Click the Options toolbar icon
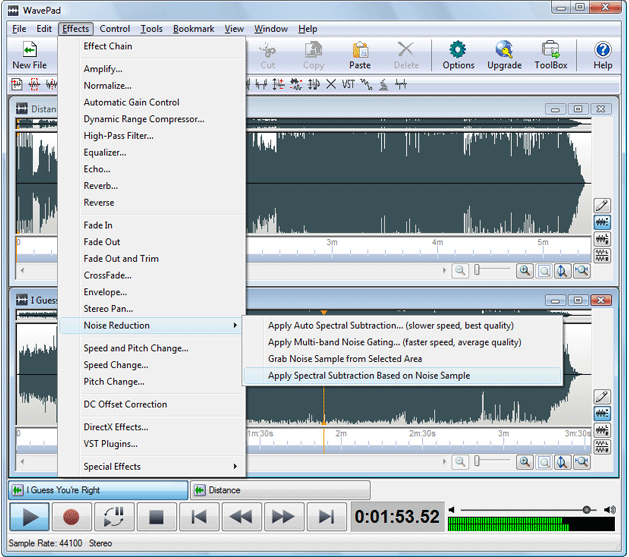 458,55
